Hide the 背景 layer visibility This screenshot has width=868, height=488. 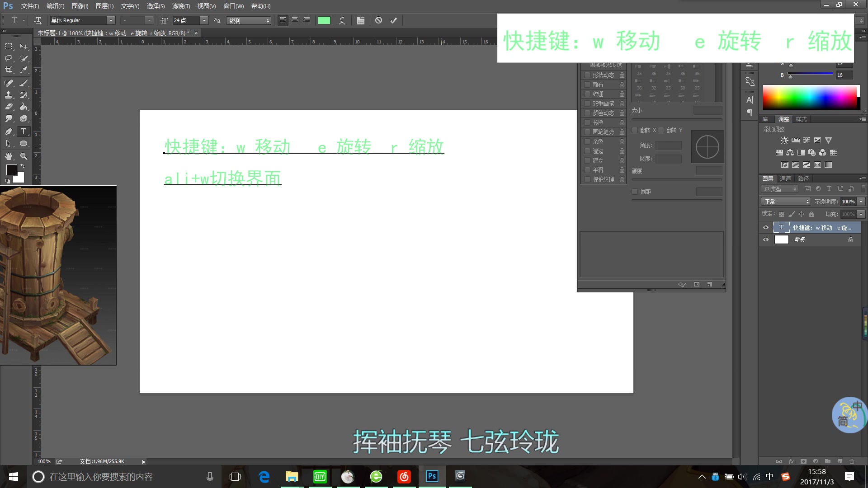(766, 240)
